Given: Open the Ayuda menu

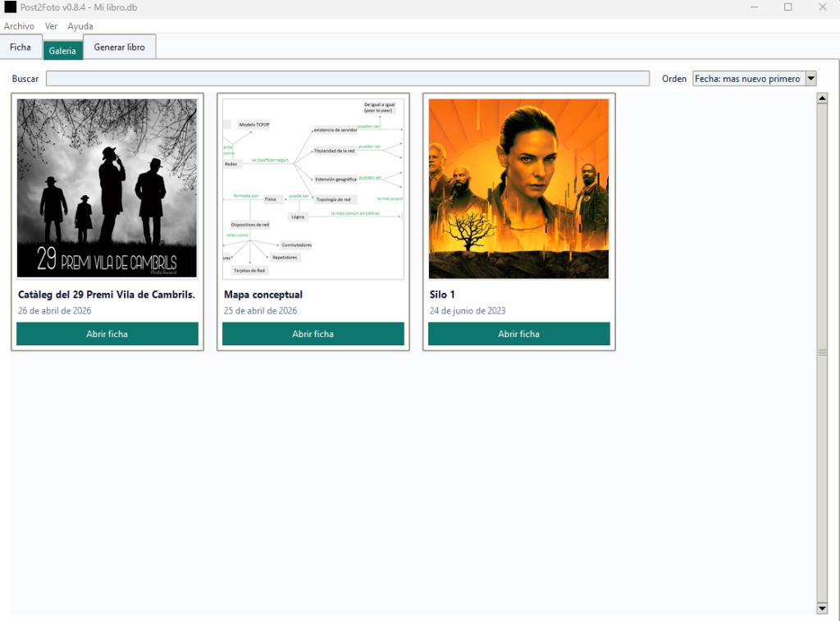Looking at the screenshot, I should [80, 26].
